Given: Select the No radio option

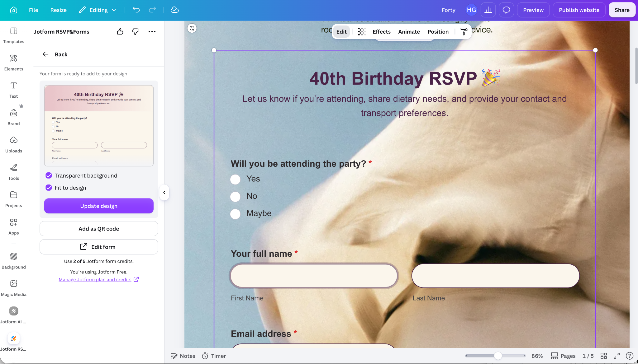Looking at the screenshot, I should (x=235, y=197).
